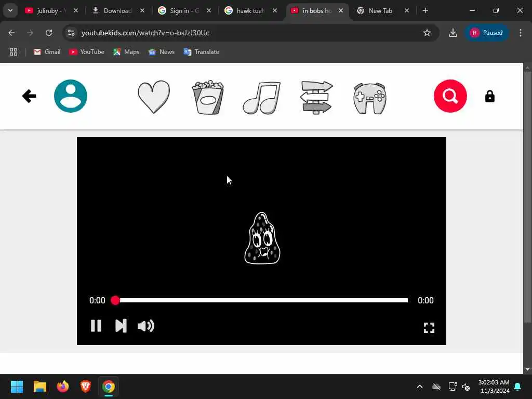Launch Brave browser from taskbar
Image resolution: width=532 pixels, height=399 pixels.
[86, 387]
